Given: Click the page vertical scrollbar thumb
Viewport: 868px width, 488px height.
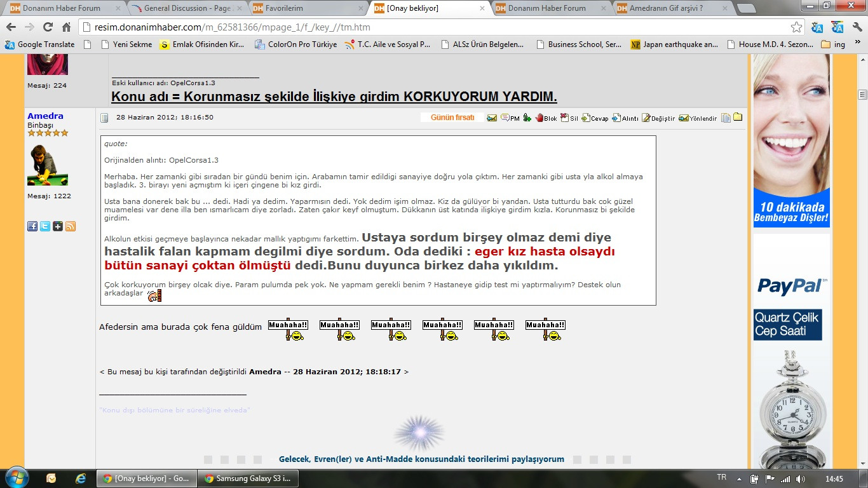Looking at the screenshot, I should pos(862,95).
